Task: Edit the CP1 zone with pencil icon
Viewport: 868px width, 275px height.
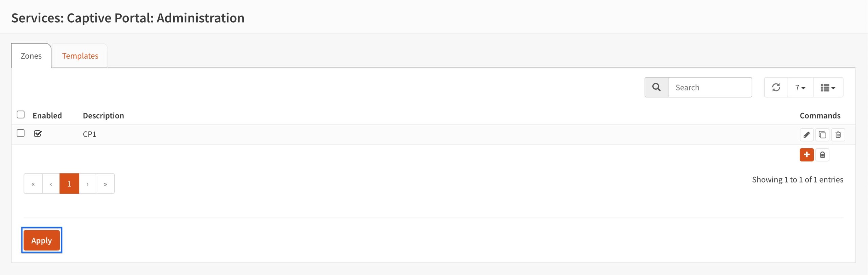Action: click(x=806, y=135)
